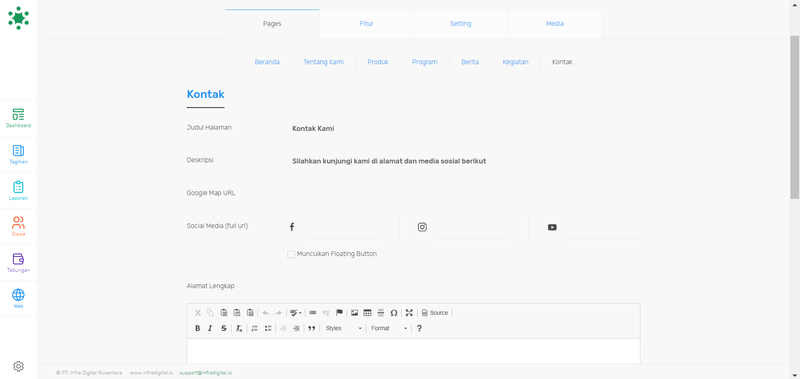This screenshot has height=379, width=800.
Task: Open the spell checker dropdown
Action: pyautogui.click(x=296, y=313)
